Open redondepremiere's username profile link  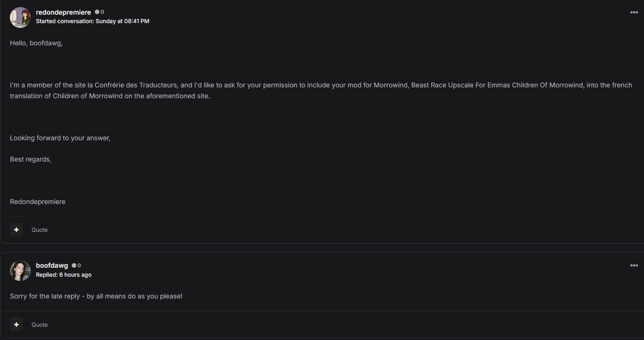[63, 12]
